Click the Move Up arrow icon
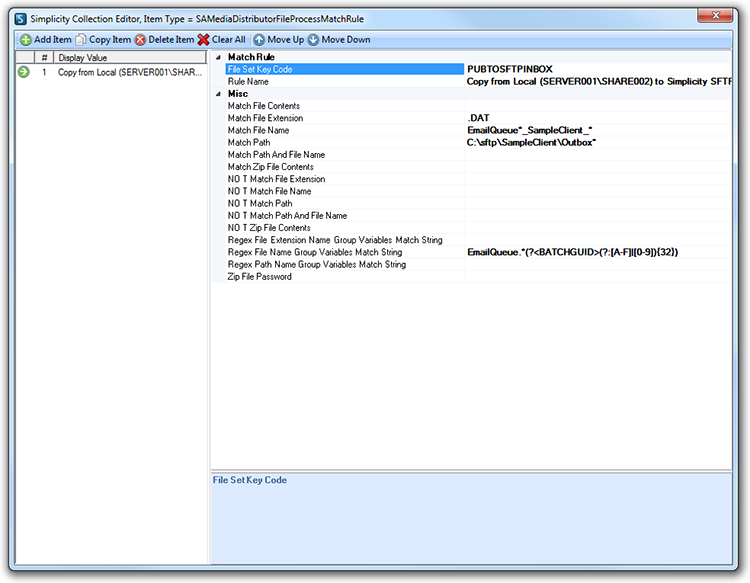This screenshot has height=583, width=750. 259,40
